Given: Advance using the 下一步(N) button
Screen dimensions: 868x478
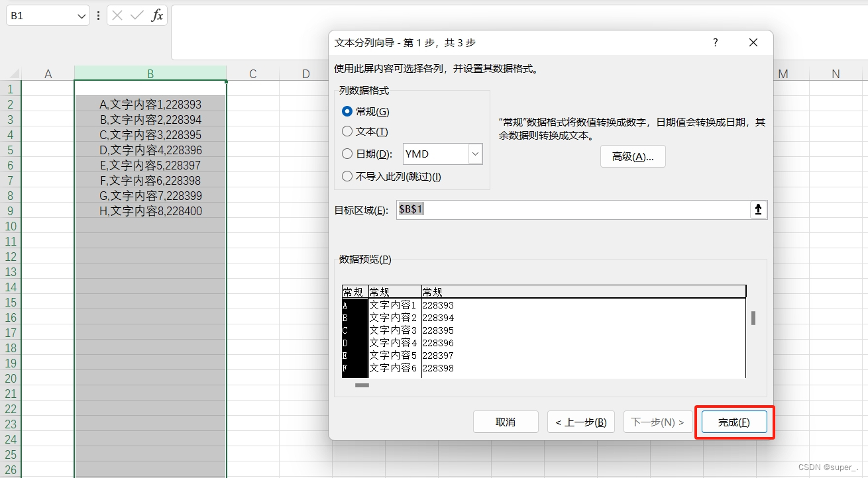Looking at the screenshot, I should coord(657,422).
